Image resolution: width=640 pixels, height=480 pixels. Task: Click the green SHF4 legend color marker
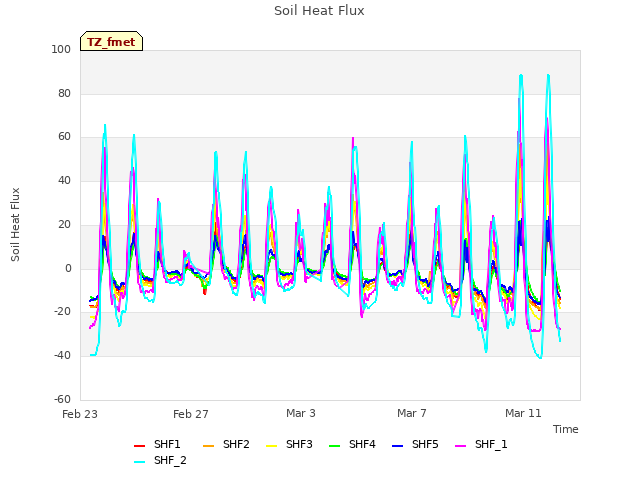coord(335,446)
